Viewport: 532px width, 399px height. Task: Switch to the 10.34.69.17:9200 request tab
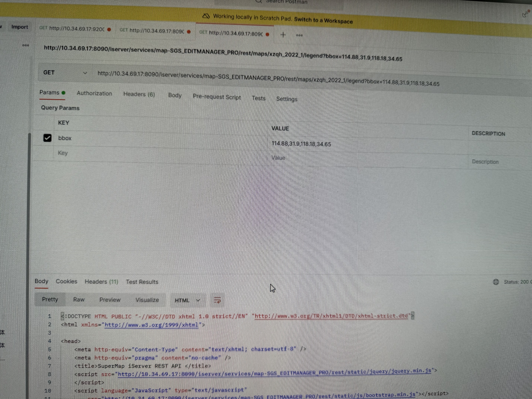coord(75,29)
